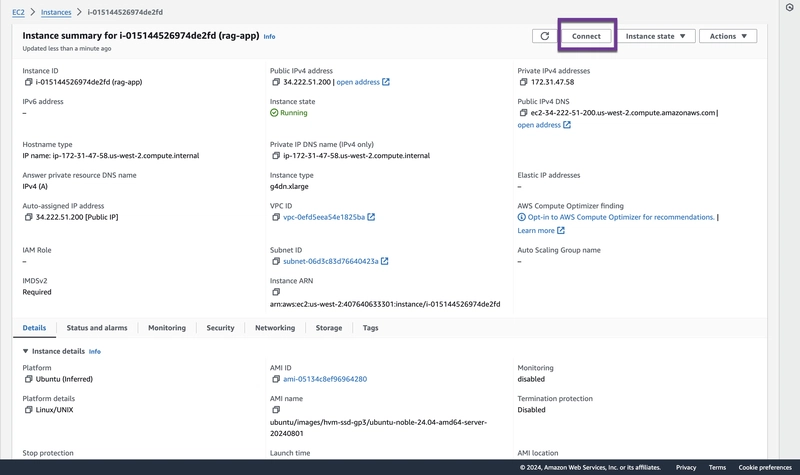Screen dimensions: 800x475
Task: Open the external link icon beside the VPC ID
Action: click(x=371, y=217)
